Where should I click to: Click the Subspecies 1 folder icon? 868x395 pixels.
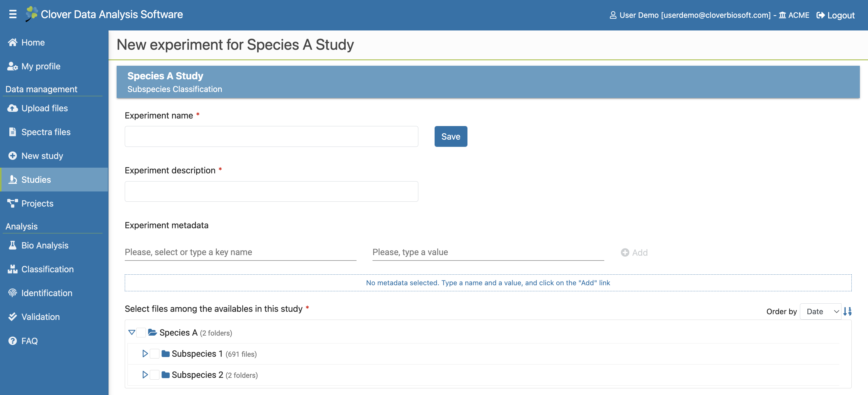(x=165, y=354)
